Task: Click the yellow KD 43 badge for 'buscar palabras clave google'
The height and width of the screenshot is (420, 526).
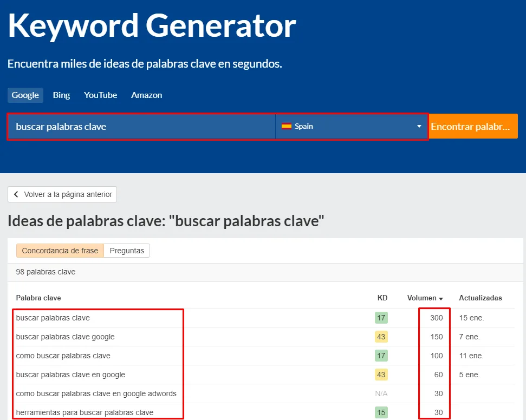Action: pyautogui.click(x=381, y=337)
